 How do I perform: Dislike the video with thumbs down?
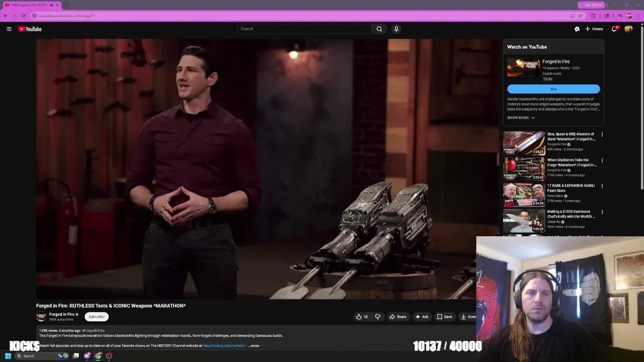[377, 317]
